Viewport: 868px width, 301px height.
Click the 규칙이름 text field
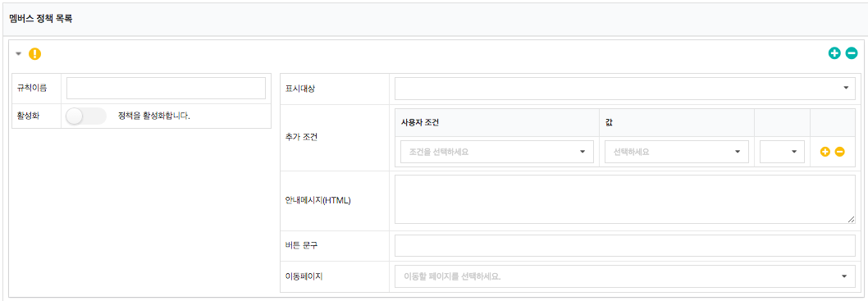coord(166,89)
